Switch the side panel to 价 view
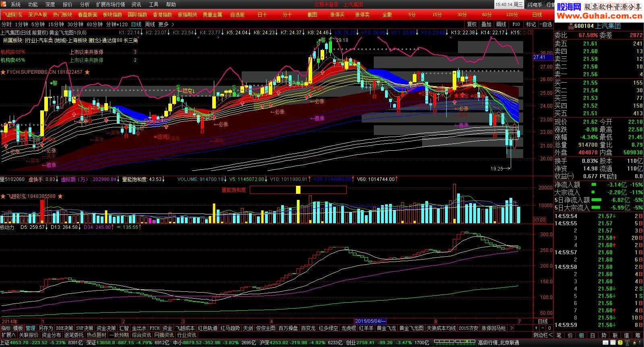644x347 pixels. pos(570,335)
